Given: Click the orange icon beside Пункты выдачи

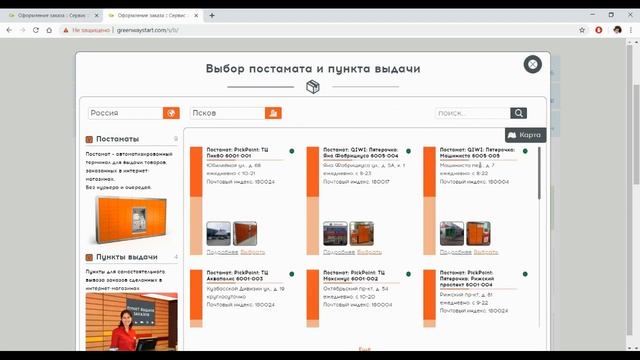Looking at the screenshot, I should (x=89, y=257).
